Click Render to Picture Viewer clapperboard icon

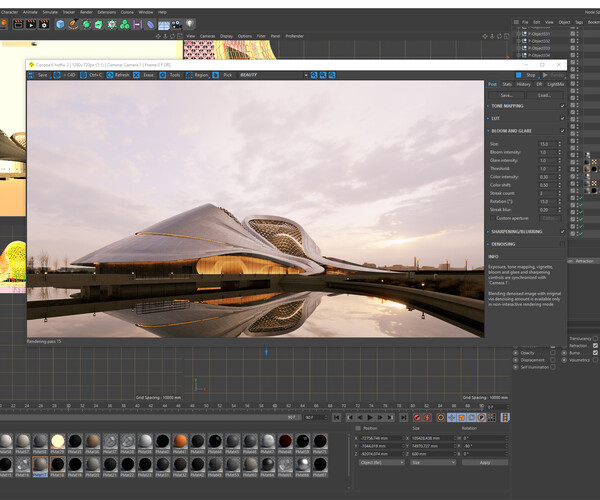[x=31, y=24]
